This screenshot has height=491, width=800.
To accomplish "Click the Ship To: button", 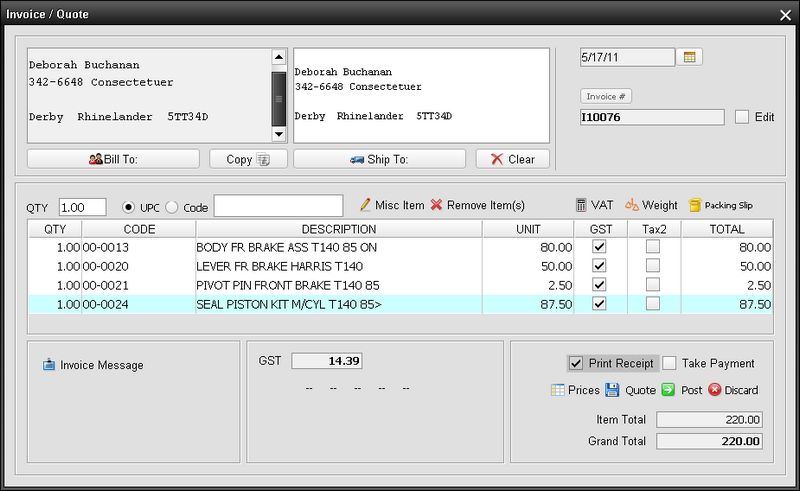I will [x=380, y=159].
